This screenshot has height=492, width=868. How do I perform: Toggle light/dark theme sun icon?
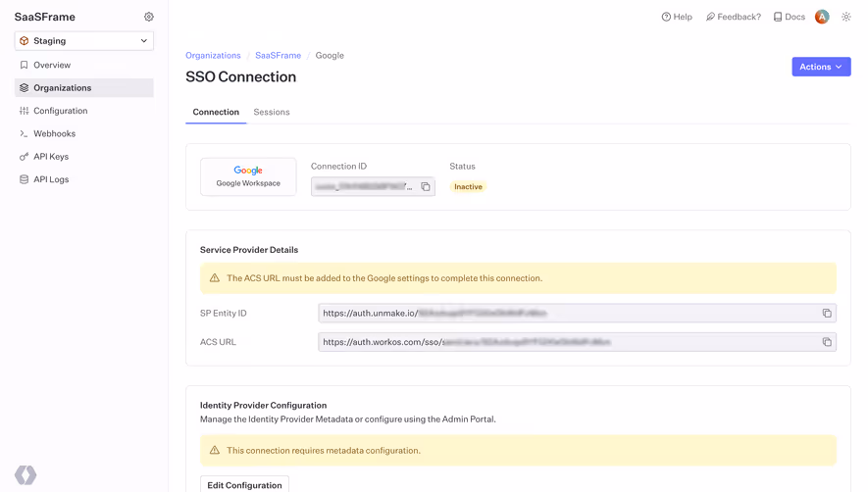click(x=845, y=17)
